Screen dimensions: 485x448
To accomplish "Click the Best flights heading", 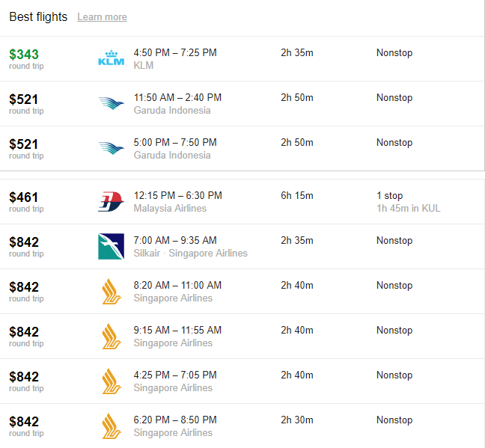I will click(x=38, y=16).
